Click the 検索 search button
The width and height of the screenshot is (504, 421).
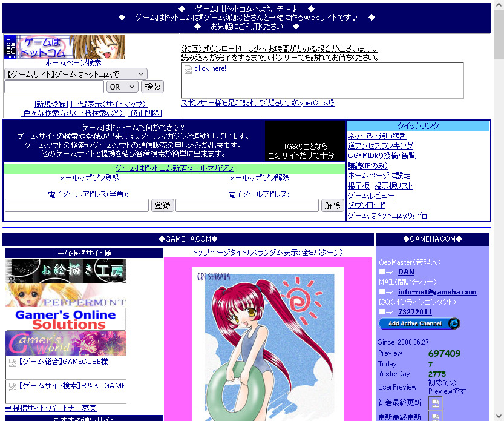tap(152, 87)
